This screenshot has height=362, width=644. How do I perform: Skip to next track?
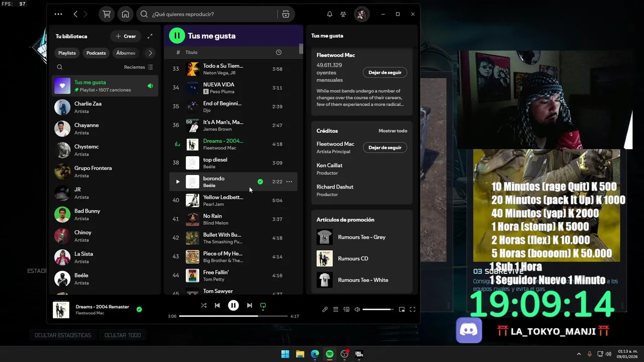pos(250,305)
